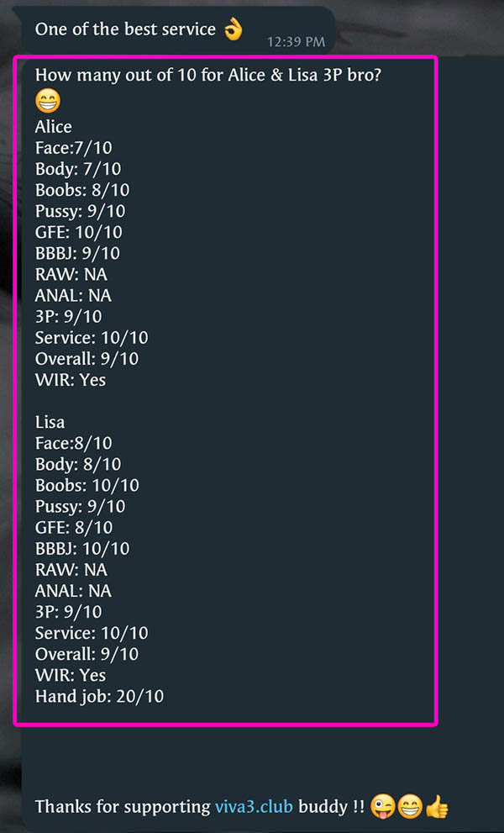
Task: Click Alice's "Overall: 9/10" line
Action: 87,359
